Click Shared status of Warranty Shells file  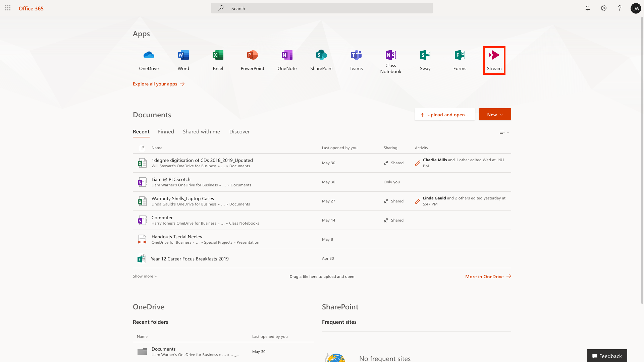tap(394, 201)
